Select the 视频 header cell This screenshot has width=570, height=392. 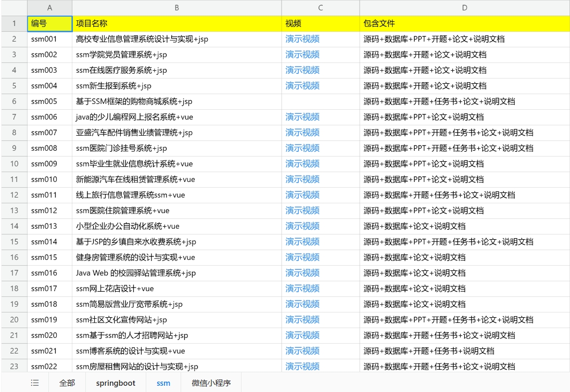321,23
